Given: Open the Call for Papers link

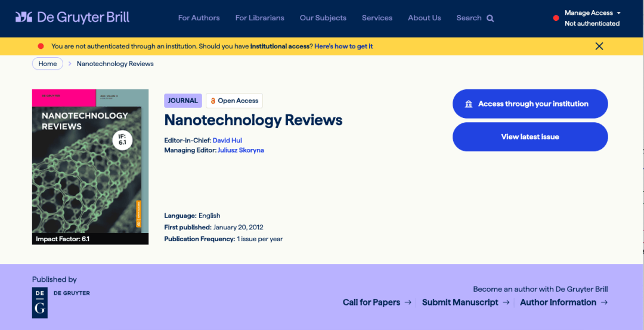Looking at the screenshot, I should coord(371,303).
